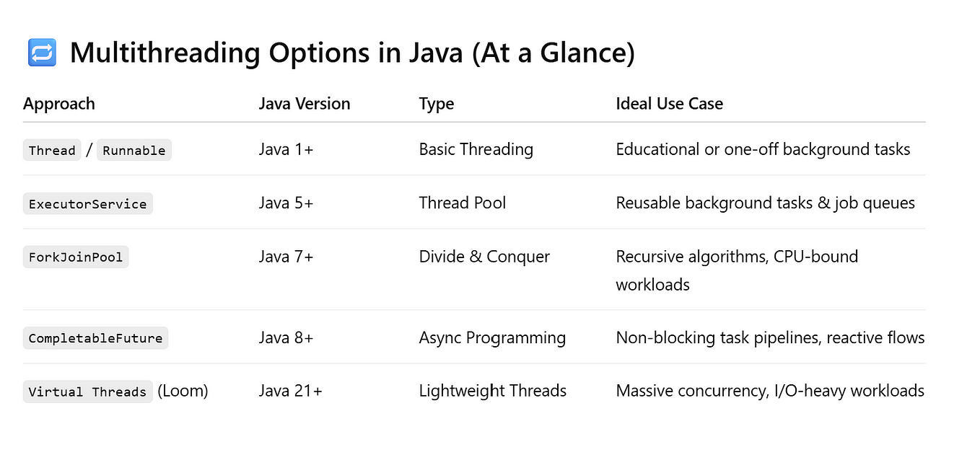Click the ForkJoinPool code tag

[76, 257]
